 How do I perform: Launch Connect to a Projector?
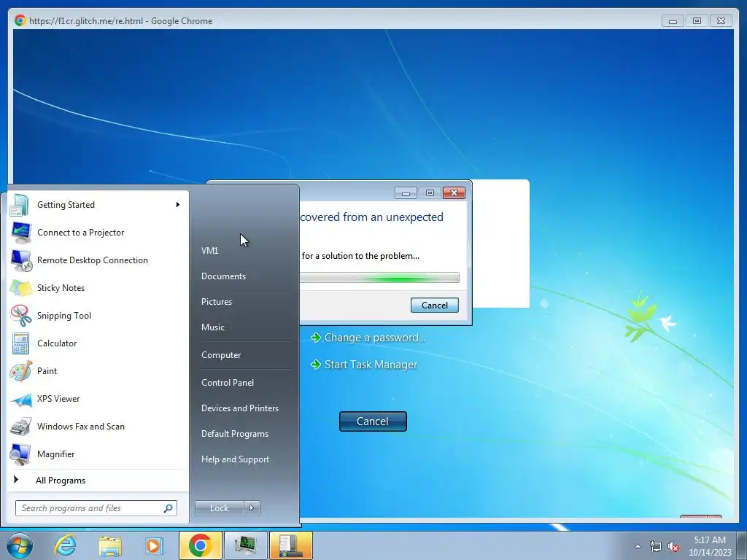[x=98, y=233]
